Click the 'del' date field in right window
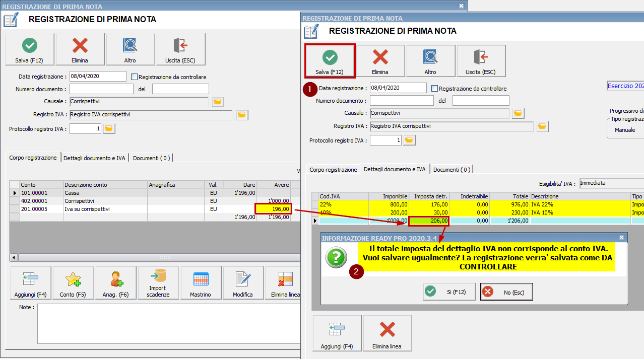644x359 pixels. 481,100
